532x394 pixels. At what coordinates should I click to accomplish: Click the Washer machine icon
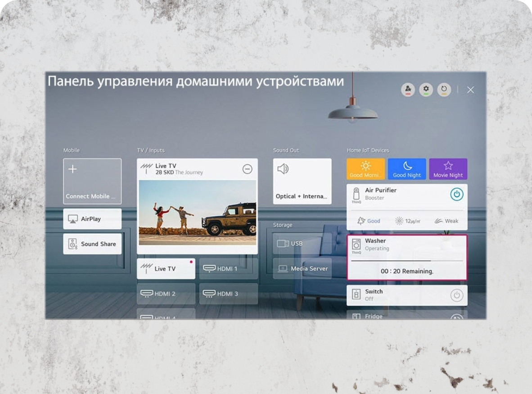click(x=356, y=245)
